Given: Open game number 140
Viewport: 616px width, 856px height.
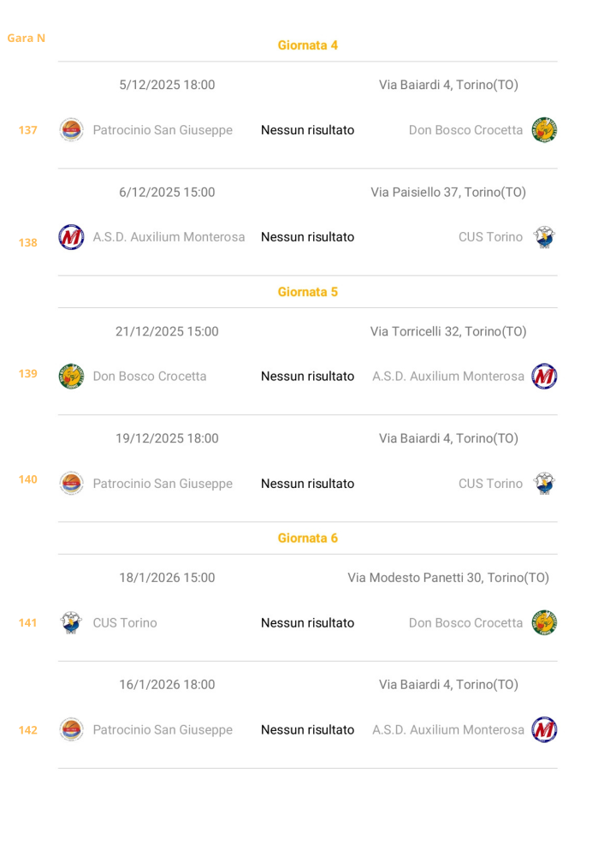Looking at the screenshot, I should pos(28,479).
